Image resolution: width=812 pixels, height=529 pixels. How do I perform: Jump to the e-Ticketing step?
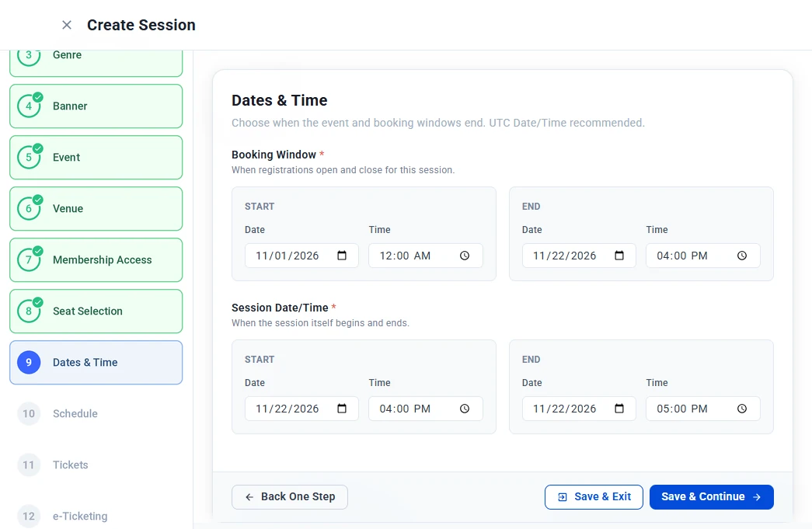click(96, 513)
